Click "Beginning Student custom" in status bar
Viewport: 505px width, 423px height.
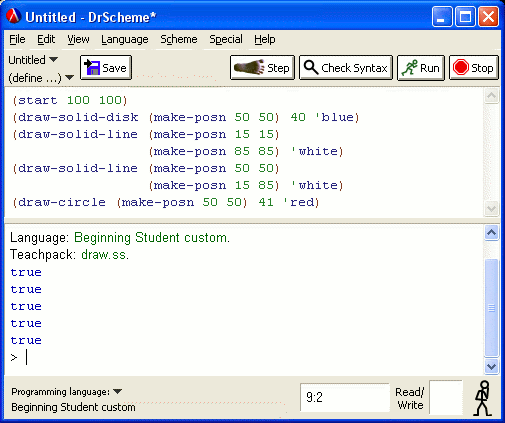coord(73,407)
